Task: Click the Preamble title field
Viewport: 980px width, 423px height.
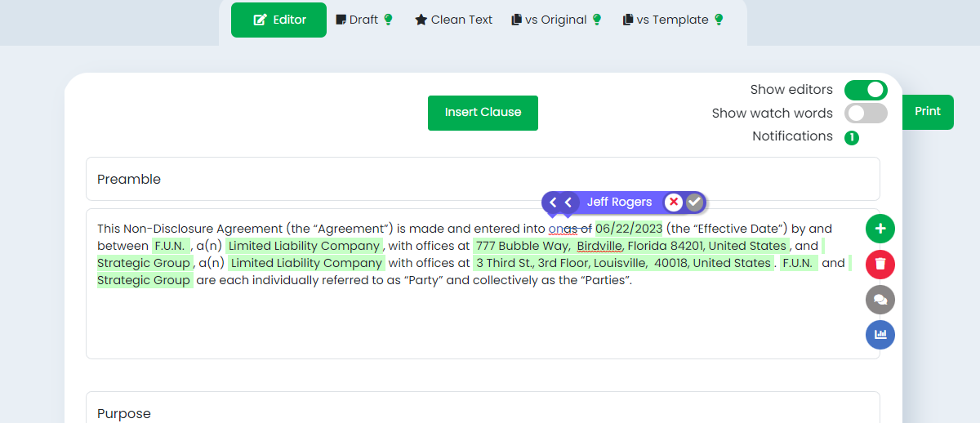Action: (483, 179)
